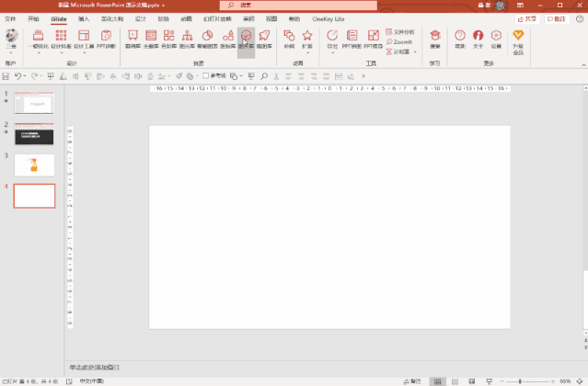The width and height of the screenshot is (588, 386).
Task: Click the magnifier icon in quick toolbar
Action: 264,76
